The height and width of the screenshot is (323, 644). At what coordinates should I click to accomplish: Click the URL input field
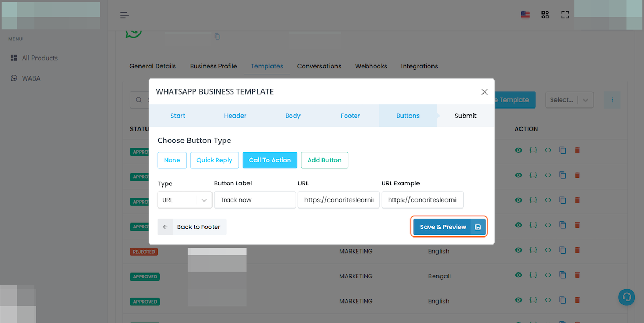click(x=339, y=200)
